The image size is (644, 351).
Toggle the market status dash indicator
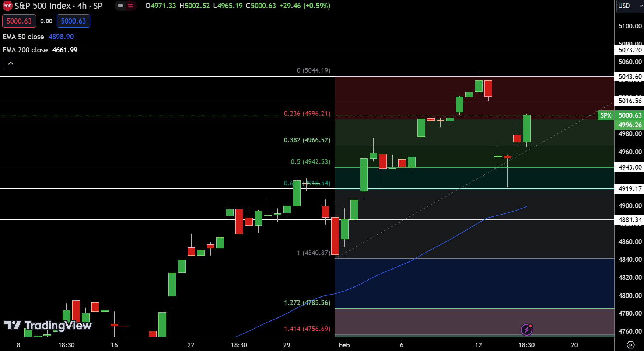(120, 6)
